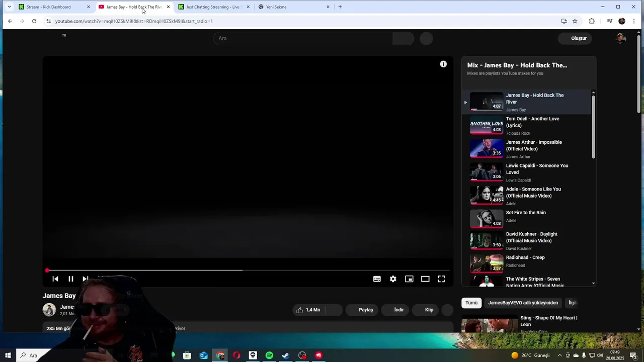
Task: Open the James Bay channel avatar
Action: click(49, 310)
